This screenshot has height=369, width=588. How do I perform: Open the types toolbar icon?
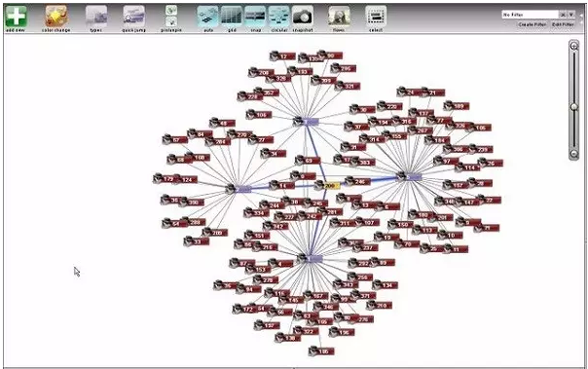(96, 17)
